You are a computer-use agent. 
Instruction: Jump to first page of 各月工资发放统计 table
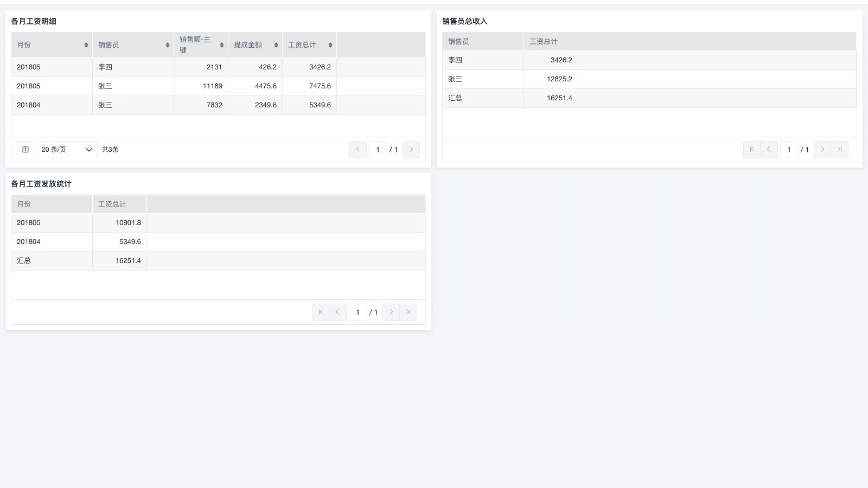click(x=320, y=312)
